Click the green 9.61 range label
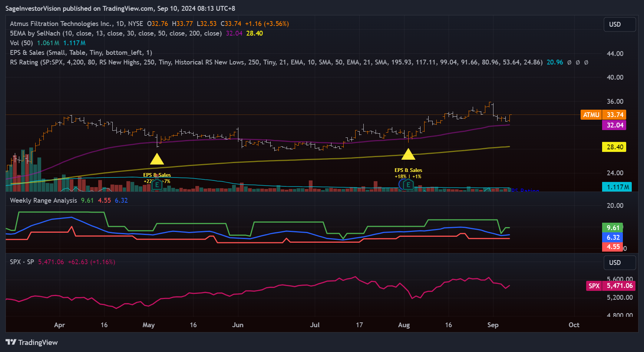This screenshot has width=644, height=352. (x=613, y=228)
